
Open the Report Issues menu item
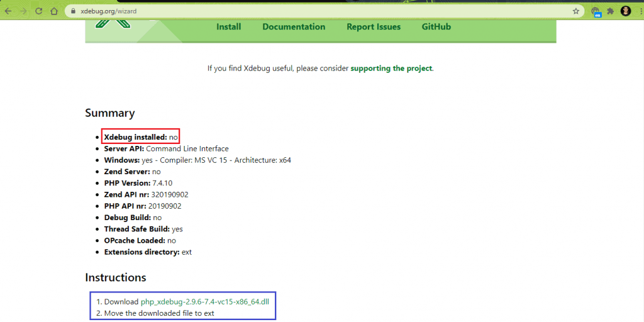(374, 26)
